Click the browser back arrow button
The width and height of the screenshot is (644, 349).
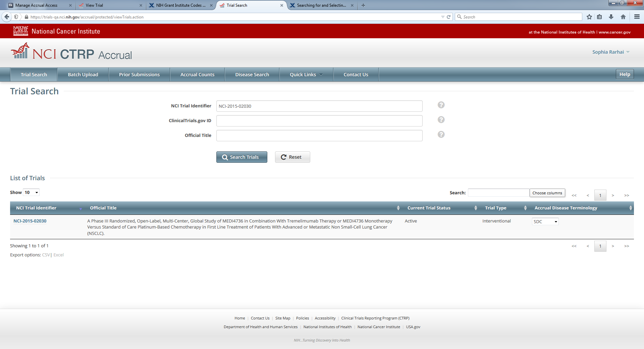click(x=7, y=17)
